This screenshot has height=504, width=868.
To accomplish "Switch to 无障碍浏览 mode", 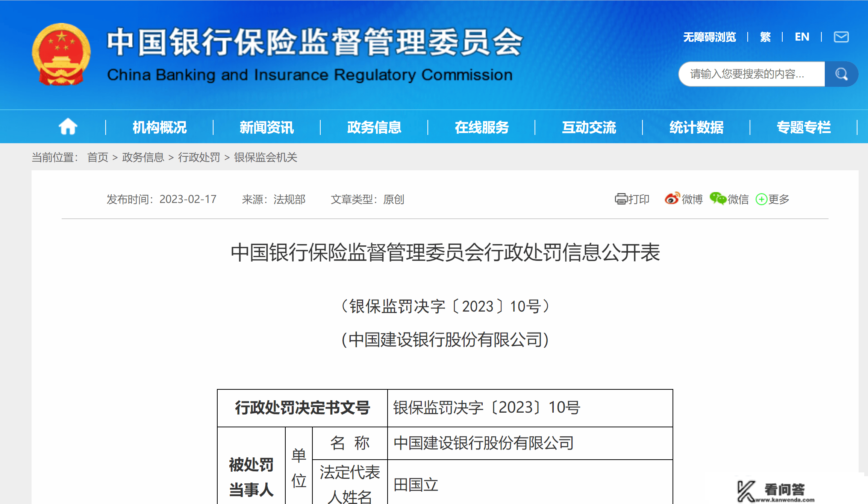I will click(x=709, y=37).
